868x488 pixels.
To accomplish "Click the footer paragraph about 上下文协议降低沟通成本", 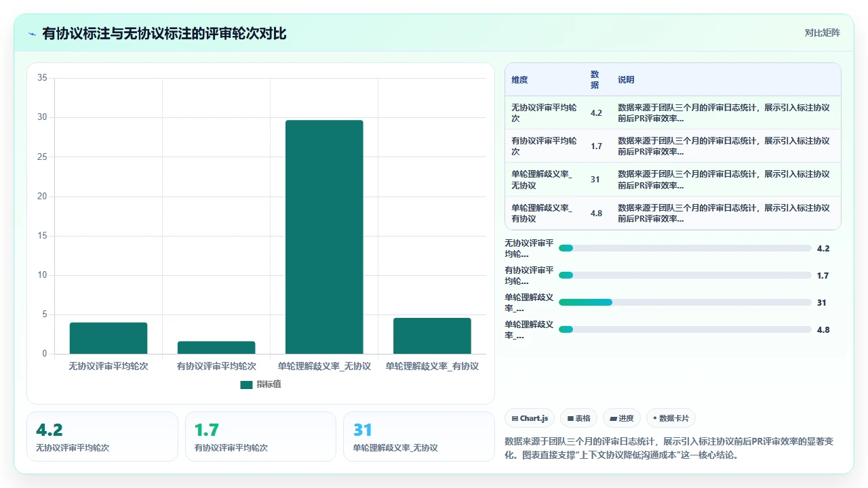I will pyautogui.click(x=670, y=448).
